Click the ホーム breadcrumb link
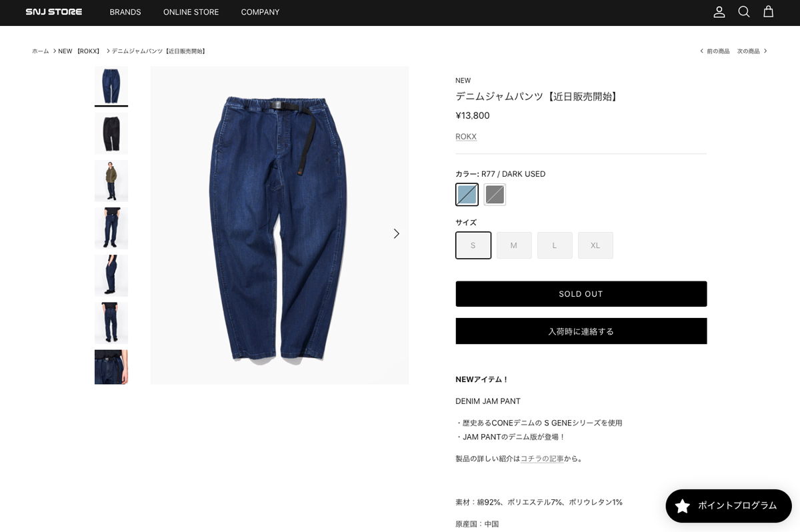This screenshot has width=800, height=532. 41,51
